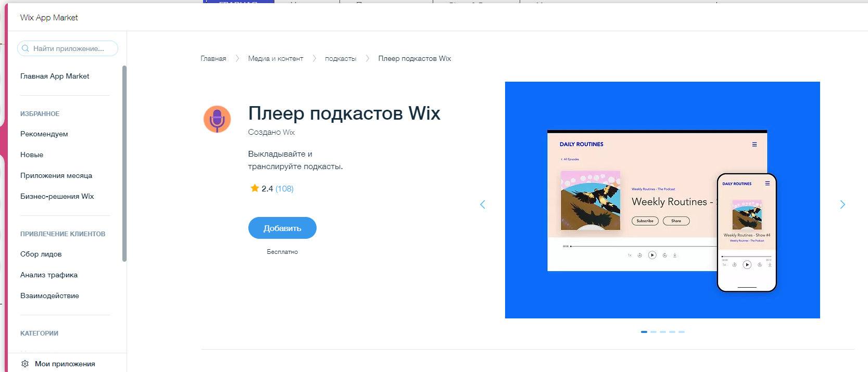Click the Бесплатно price label
The image size is (868, 372).
tap(282, 252)
